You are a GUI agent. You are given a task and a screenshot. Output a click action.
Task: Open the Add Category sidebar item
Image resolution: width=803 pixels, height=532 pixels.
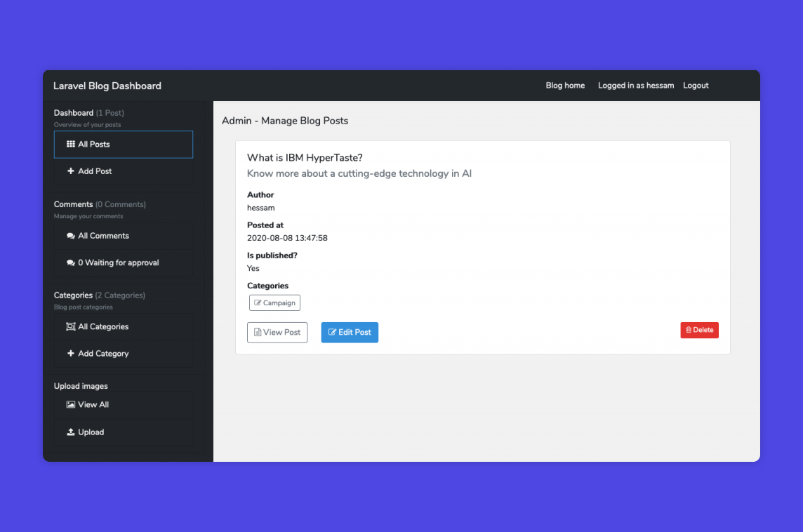(103, 354)
